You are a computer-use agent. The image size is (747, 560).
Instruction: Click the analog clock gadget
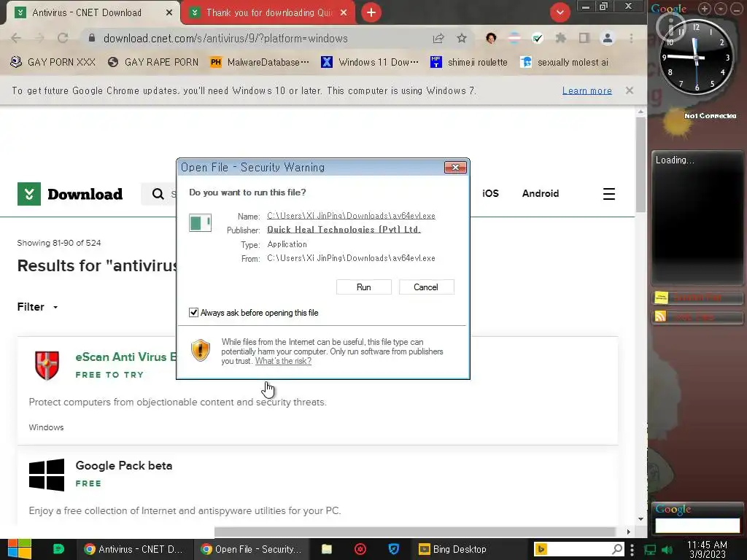point(696,57)
